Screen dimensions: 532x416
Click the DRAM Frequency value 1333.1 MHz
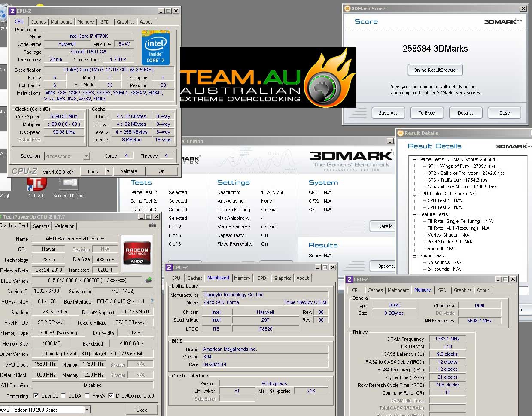(x=447, y=339)
